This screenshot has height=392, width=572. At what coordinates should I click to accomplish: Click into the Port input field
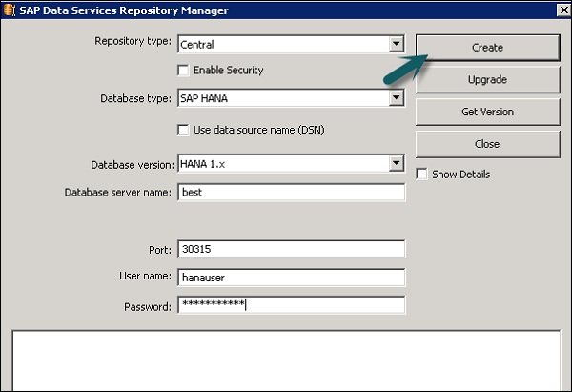[291, 249]
